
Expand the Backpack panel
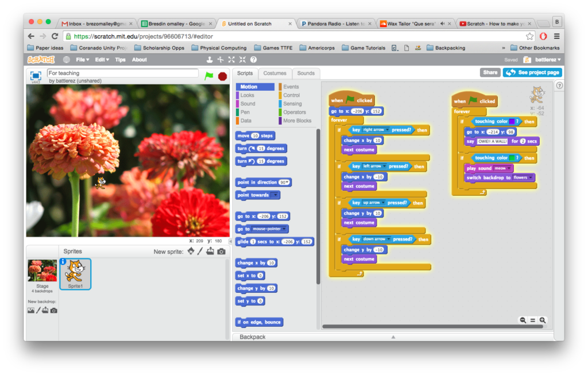(393, 337)
